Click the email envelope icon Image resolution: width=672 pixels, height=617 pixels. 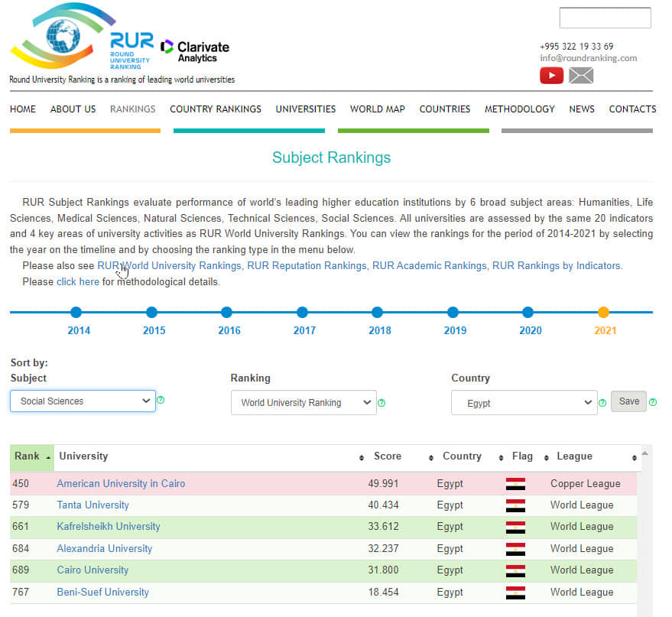coord(581,76)
